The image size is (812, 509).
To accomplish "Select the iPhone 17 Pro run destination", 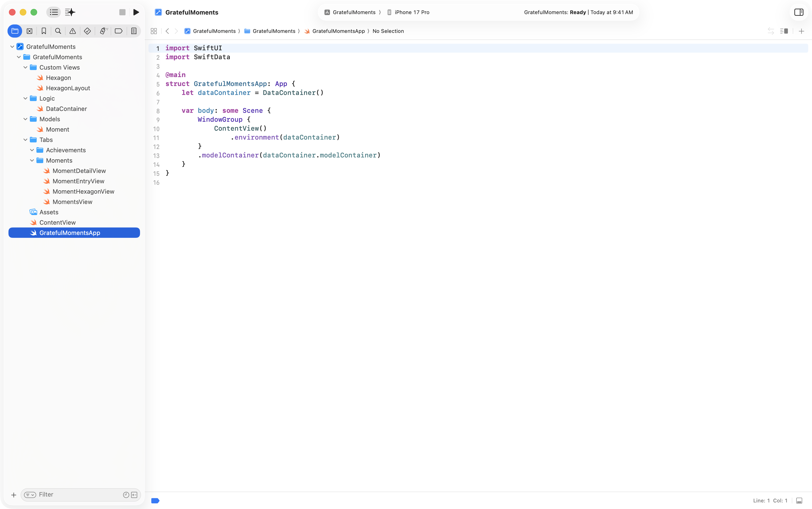I will [408, 12].
